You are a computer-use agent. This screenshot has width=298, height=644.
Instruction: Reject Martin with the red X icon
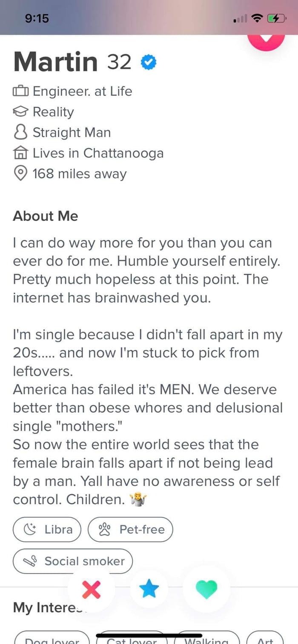click(92, 590)
